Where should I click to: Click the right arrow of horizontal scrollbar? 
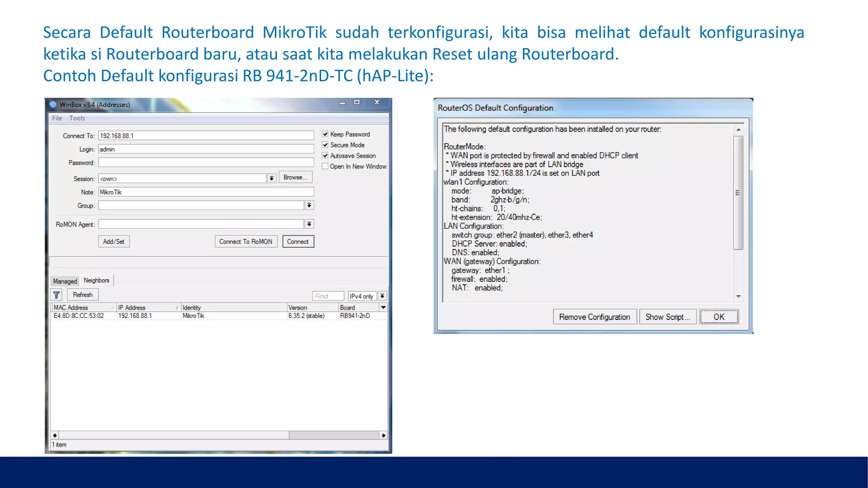[383, 435]
